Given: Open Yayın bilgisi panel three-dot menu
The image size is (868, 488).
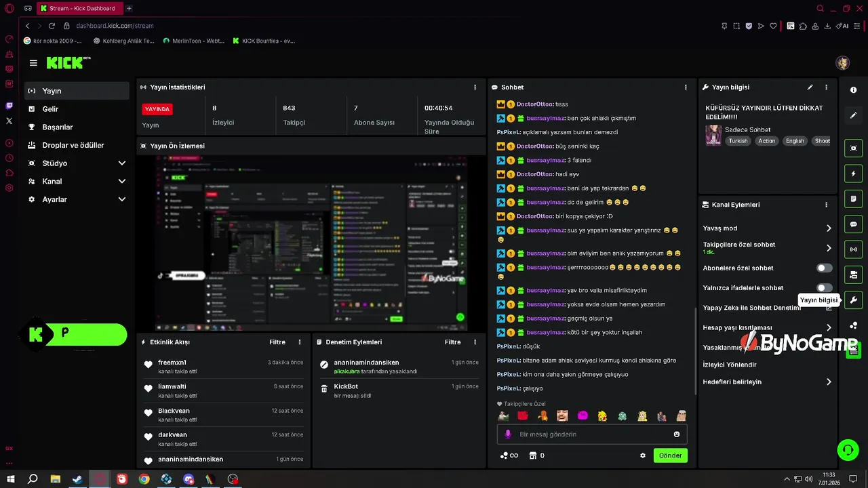Looking at the screenshot, I should 826,87.
